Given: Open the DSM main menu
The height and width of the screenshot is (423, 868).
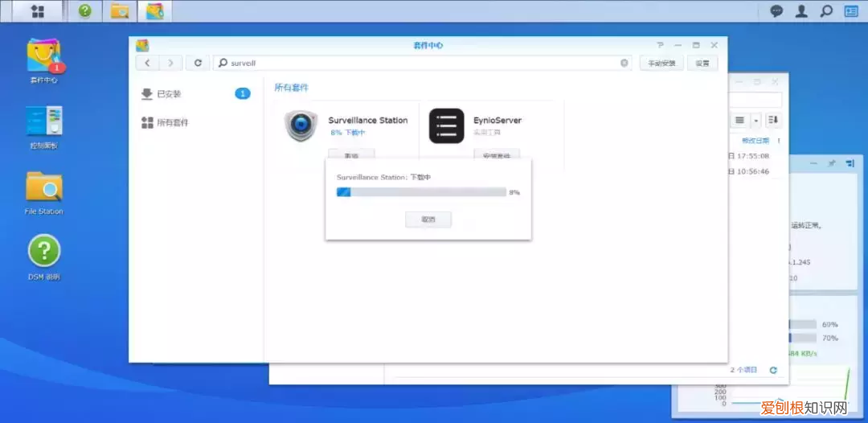Looking at the screenshot, I should tap(38, 11).
